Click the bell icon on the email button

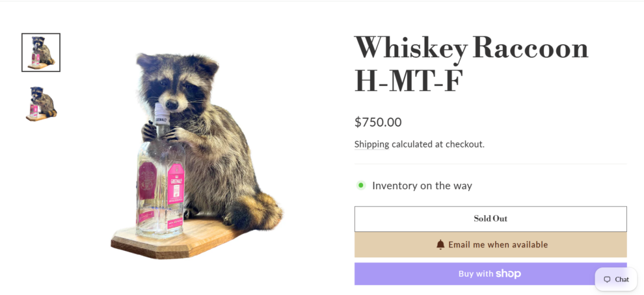coord(440,245)
